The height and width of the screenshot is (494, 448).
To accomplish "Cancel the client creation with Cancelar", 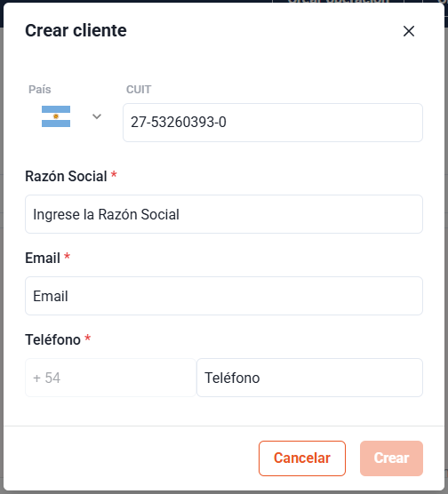I will pyautogui.click(x=302, y=458).
